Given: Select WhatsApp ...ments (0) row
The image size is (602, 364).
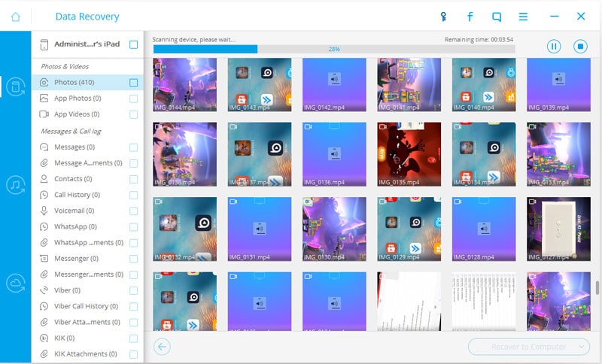Looking at the screenshot, I should [x=87, y=242].
